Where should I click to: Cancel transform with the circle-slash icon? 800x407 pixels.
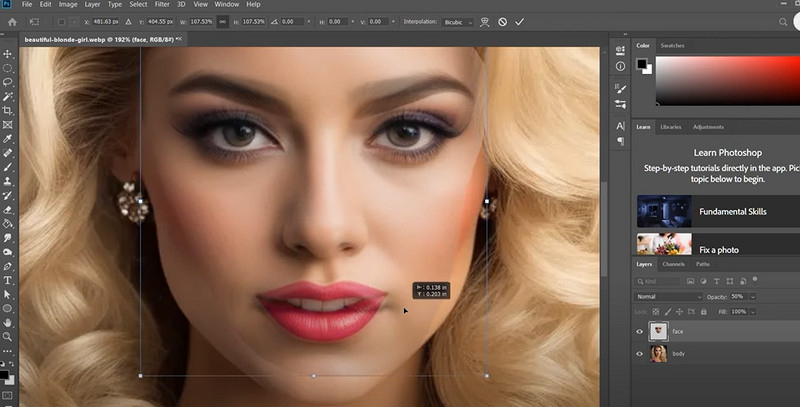(x=503, y=22)
